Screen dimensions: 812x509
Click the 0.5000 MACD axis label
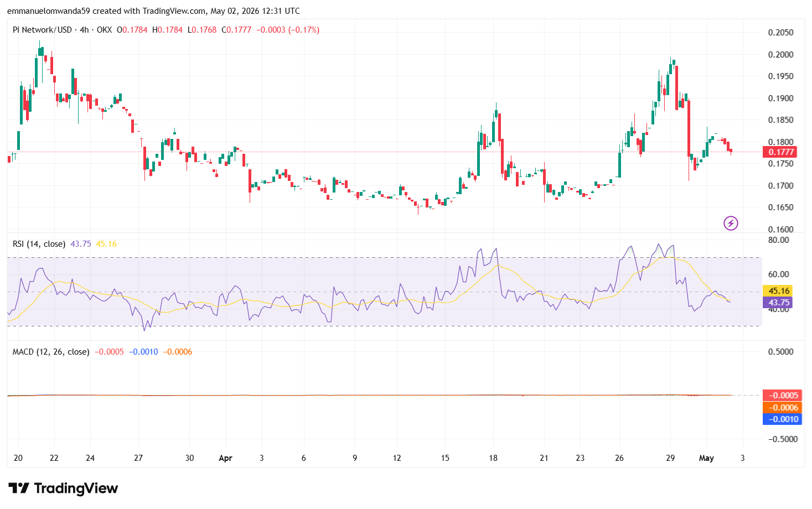(x=780, y=352)
